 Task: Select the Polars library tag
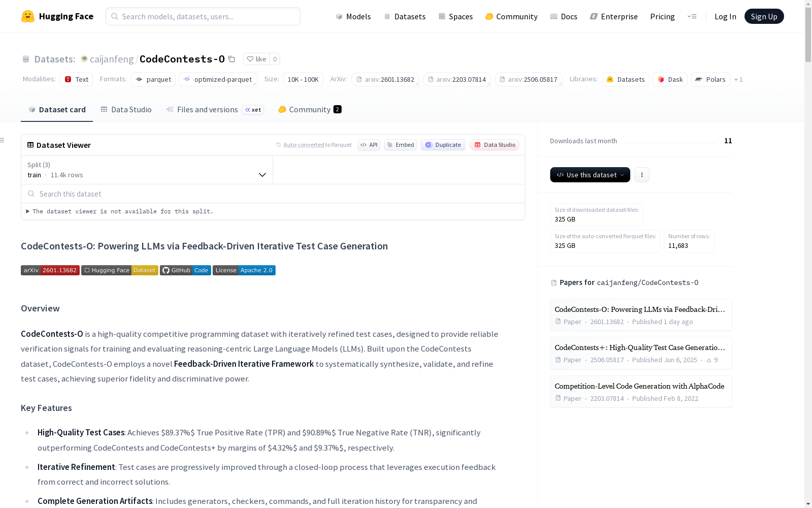pyautogui.click(x=710, y=79)
